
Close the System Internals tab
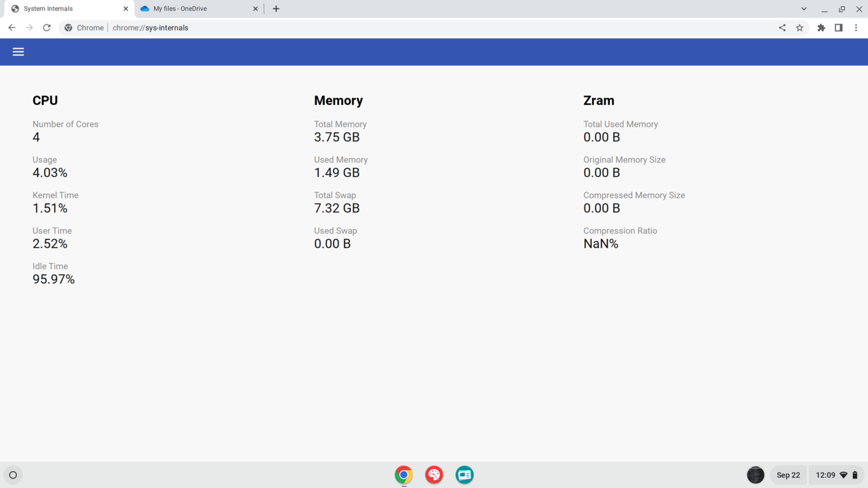[x=125, y=9]
